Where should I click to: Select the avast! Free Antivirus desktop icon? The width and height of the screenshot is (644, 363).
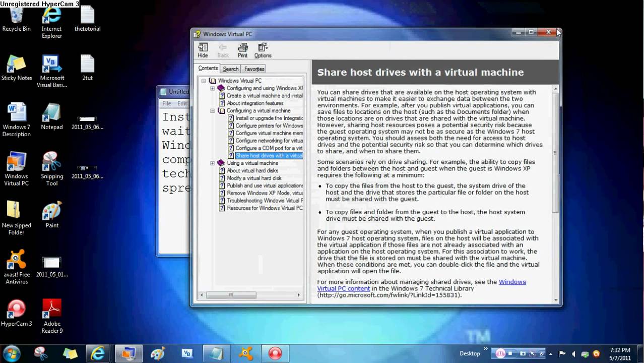click(x=16, y=267)
